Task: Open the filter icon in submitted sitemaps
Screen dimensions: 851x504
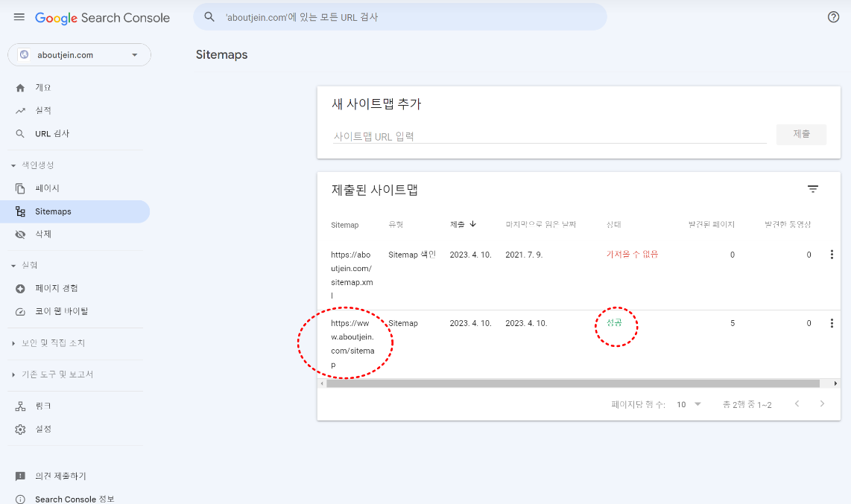Action: pos(812,189)
